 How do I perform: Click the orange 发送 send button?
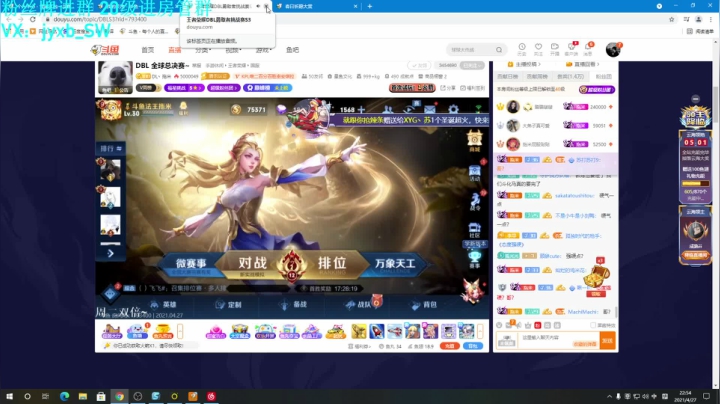pyautogui.click(x=608, y=341)
